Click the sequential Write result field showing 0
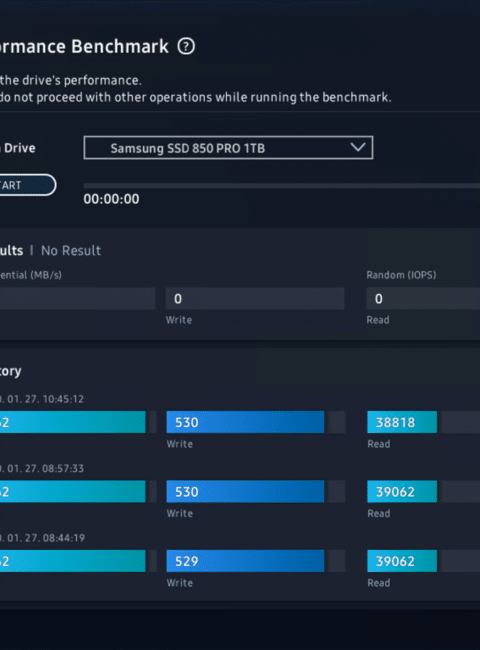 click(255, 298)
